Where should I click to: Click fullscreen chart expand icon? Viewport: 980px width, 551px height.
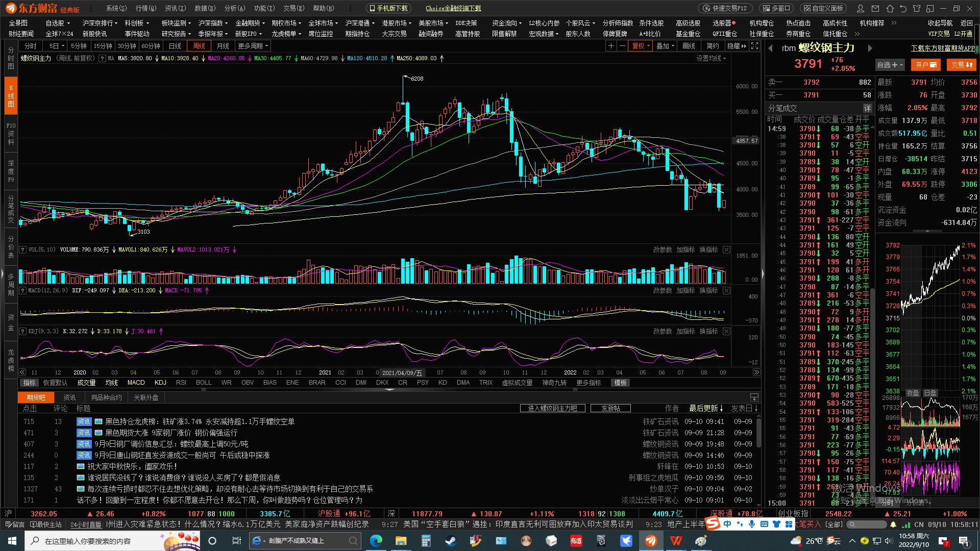[x=755, y=46]
